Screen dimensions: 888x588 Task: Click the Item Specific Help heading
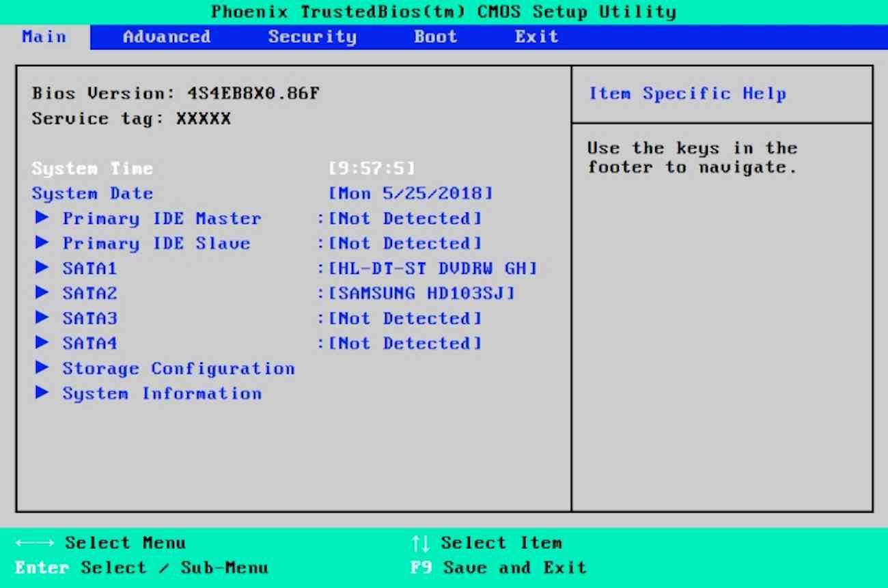point(687,94)
